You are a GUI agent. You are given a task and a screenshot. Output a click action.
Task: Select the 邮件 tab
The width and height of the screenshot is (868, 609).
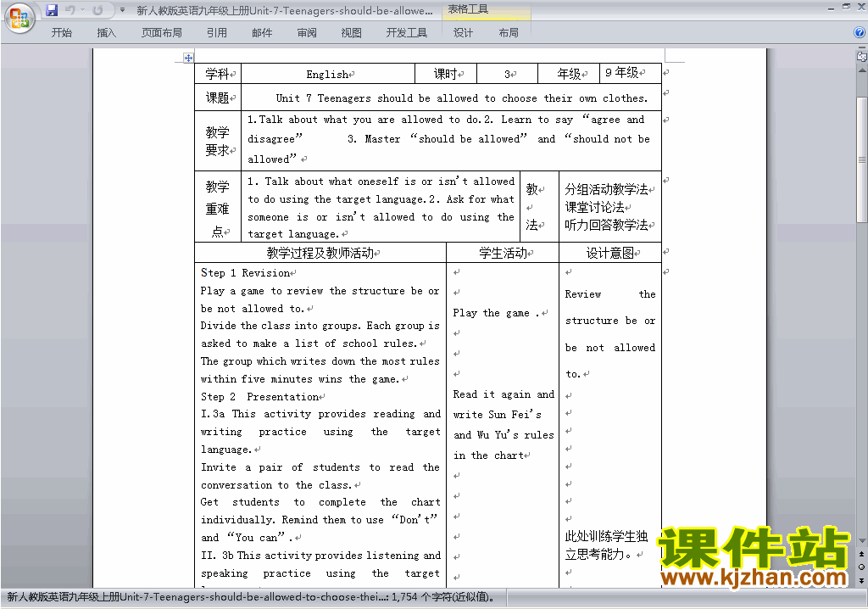tap(262, 33)
